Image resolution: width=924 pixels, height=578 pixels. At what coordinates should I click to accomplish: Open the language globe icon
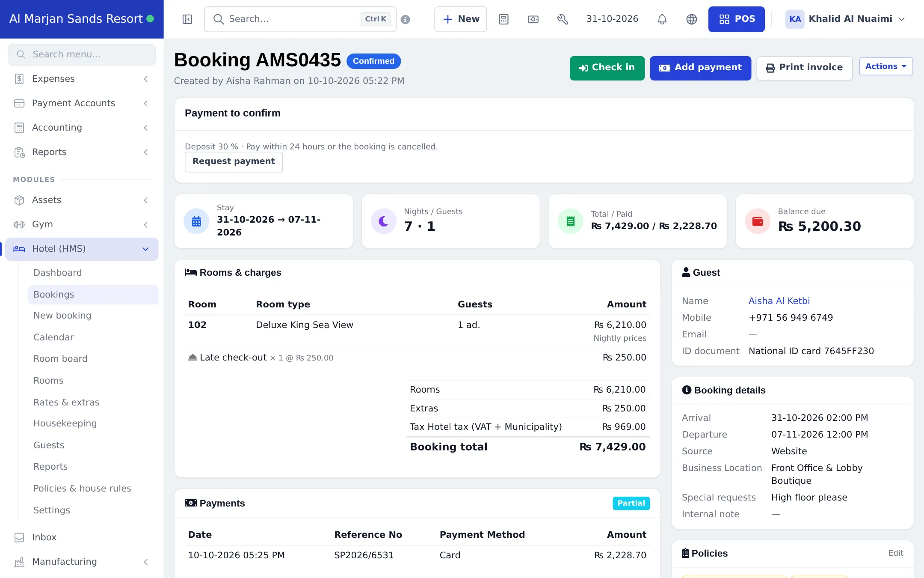pyautogui.click(x=692, y=19)
